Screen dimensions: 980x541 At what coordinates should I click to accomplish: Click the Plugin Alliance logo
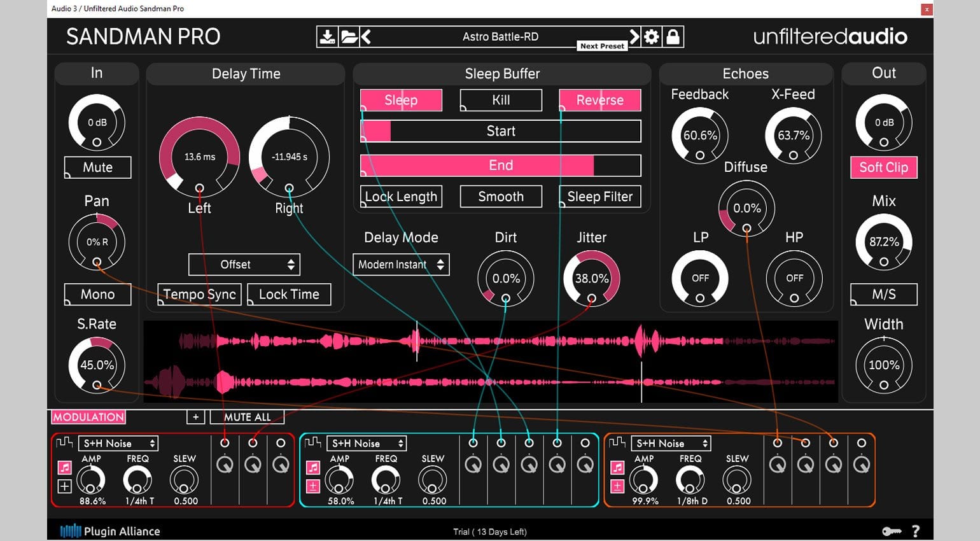coord(110,531)
